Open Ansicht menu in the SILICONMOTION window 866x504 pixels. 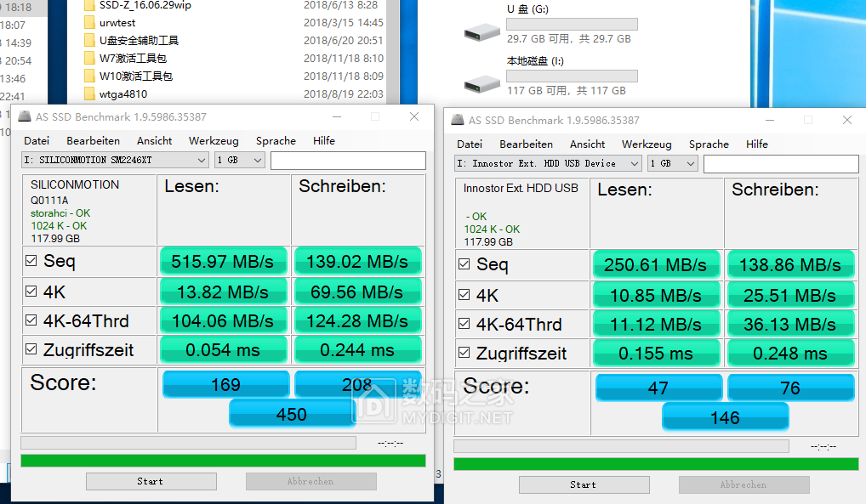tap(155, 141)
